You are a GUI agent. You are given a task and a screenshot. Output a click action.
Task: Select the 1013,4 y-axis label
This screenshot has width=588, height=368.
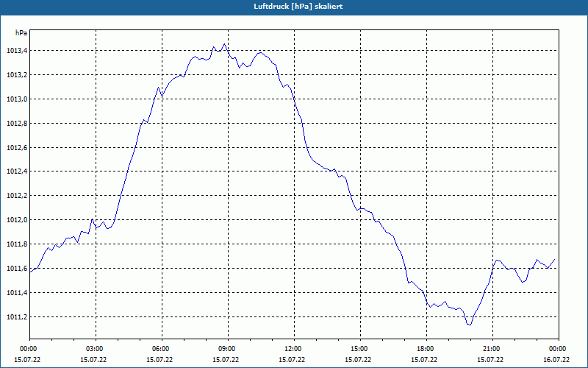pos(17,51)
